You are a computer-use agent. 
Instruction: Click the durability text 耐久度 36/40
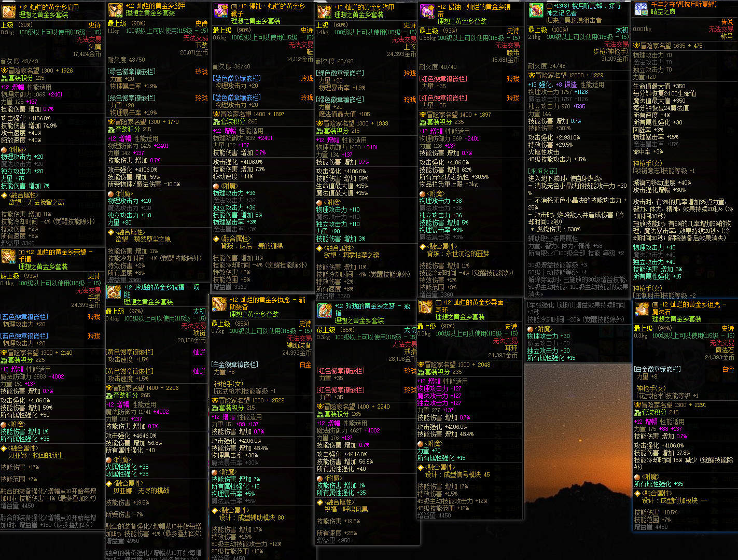[x=232, y=67]
